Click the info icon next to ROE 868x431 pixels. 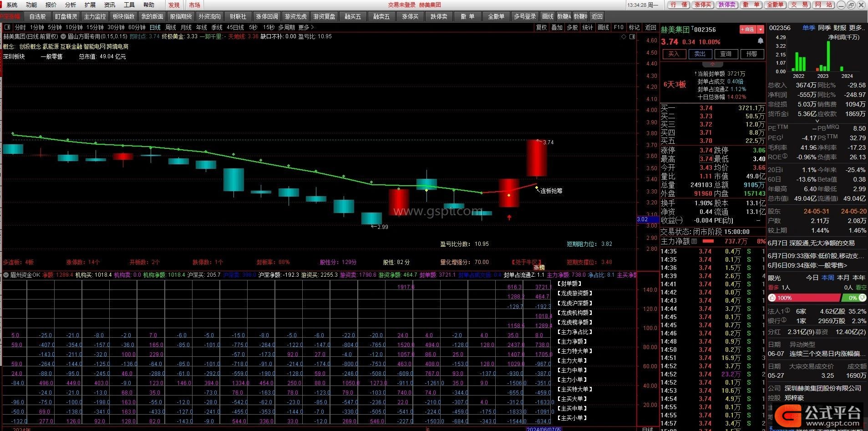click(785, 157)
